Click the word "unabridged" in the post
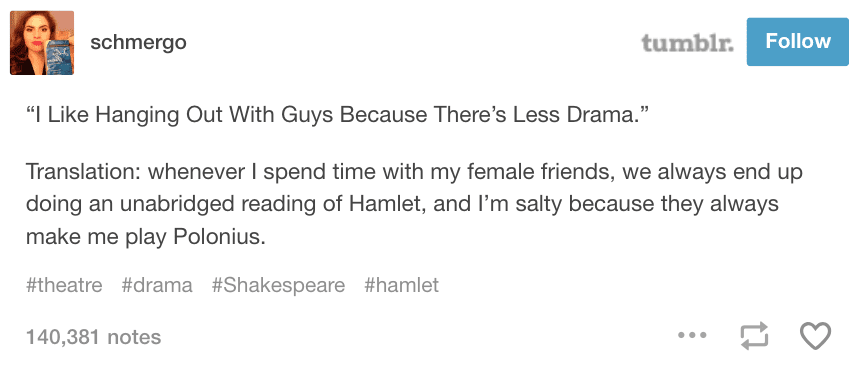This screenshot has height=365, width=859. [174, 205]
